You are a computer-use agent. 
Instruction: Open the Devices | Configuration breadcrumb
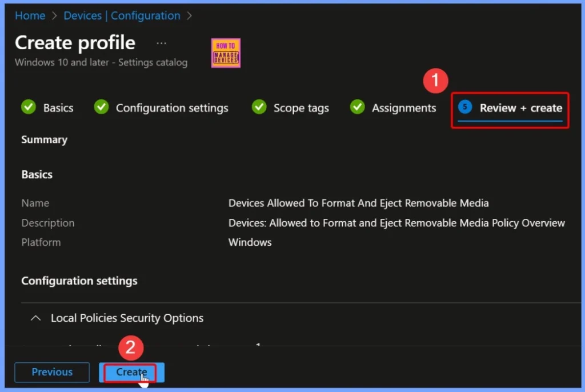122,16
